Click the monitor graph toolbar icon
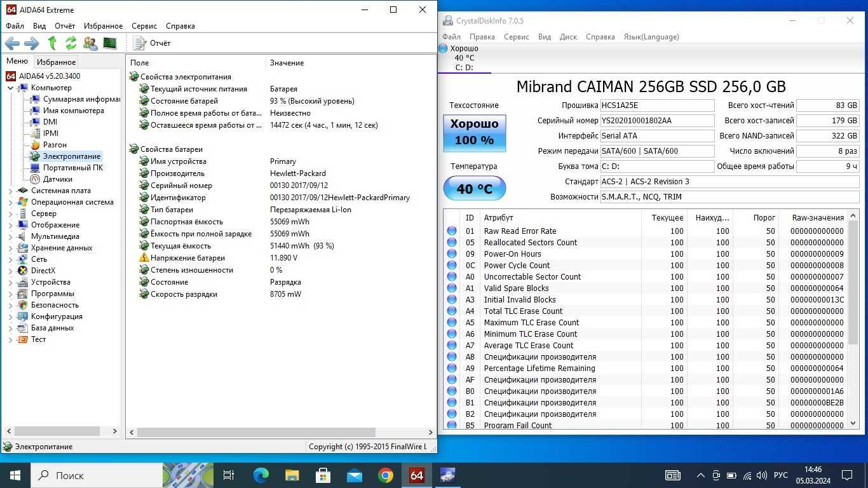Viewport: 868px width, 488px height. (x=110, y=43)
